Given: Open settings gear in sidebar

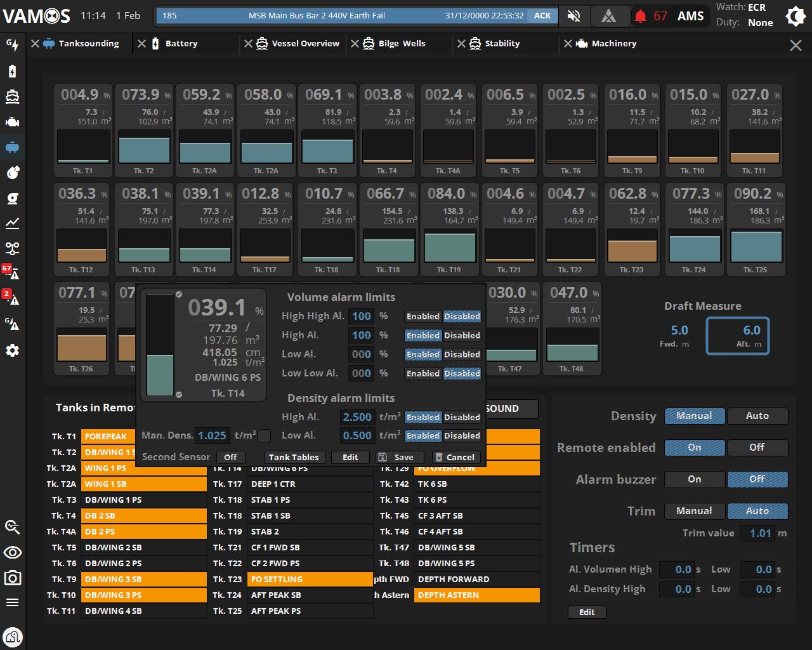Looking at the screenshot, I should click(x=12, y=350).
